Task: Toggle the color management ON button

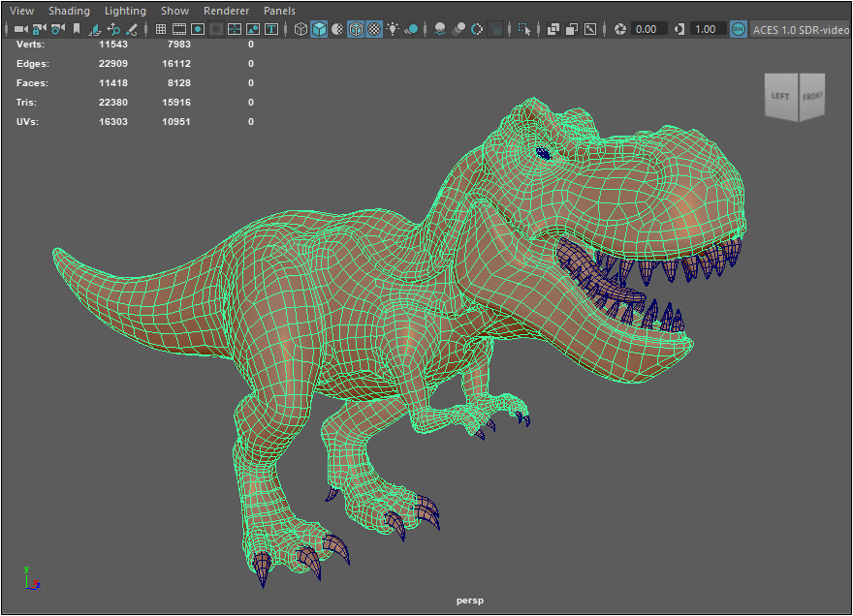Action: point(739,29)
